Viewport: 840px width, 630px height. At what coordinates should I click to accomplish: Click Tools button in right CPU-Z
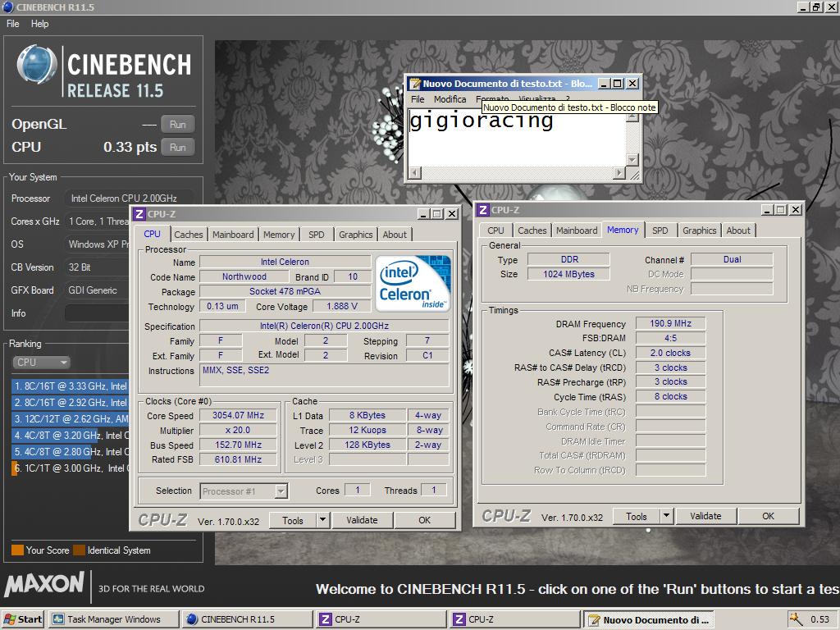[x=637, y=516]
